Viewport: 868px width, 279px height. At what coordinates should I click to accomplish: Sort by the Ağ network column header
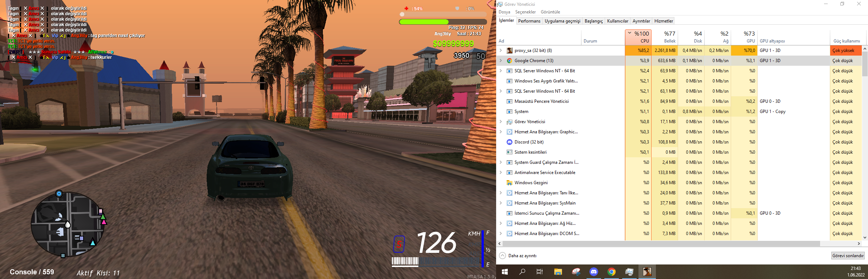[718, 37]
